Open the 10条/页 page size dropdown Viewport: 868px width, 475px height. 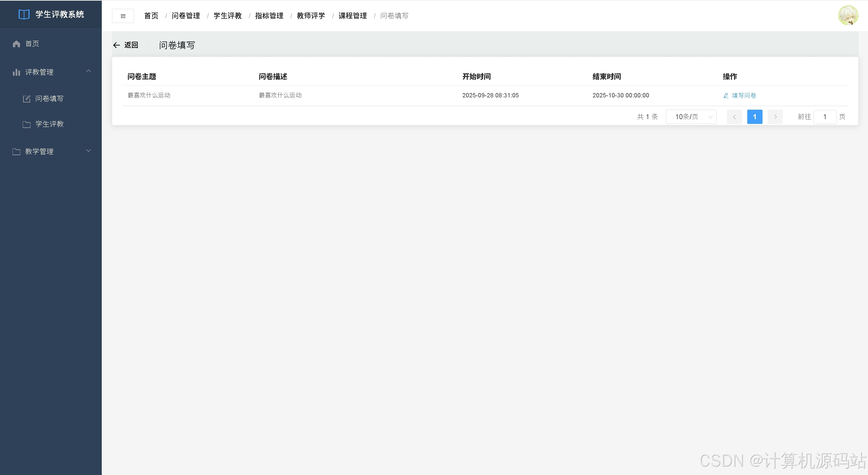click(x=691, y=117)
